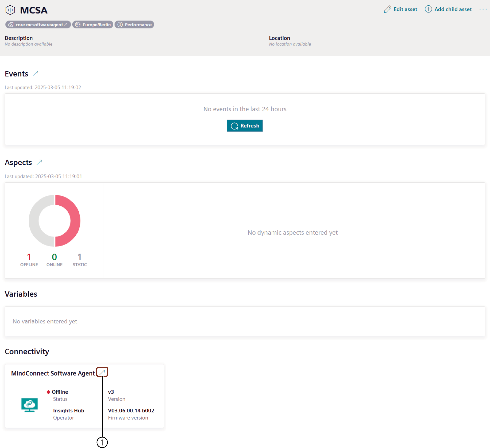Click the clock icon in Europe/Berlin tag

click(x=78, y=25)
